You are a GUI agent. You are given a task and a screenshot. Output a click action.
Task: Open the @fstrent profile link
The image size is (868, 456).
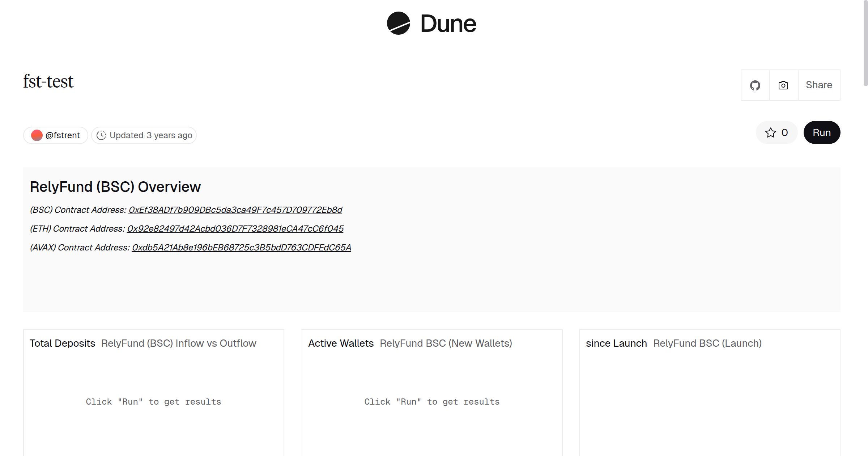point(63,135)
